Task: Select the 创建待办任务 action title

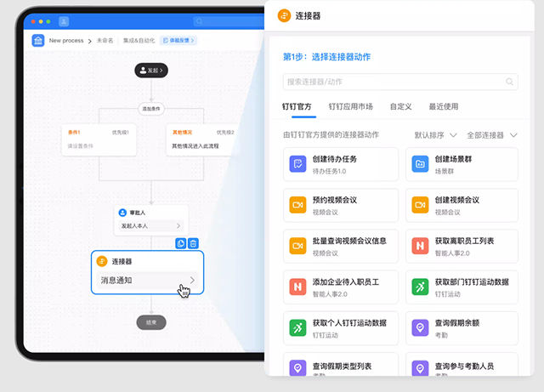Action: tap(334, 159)
